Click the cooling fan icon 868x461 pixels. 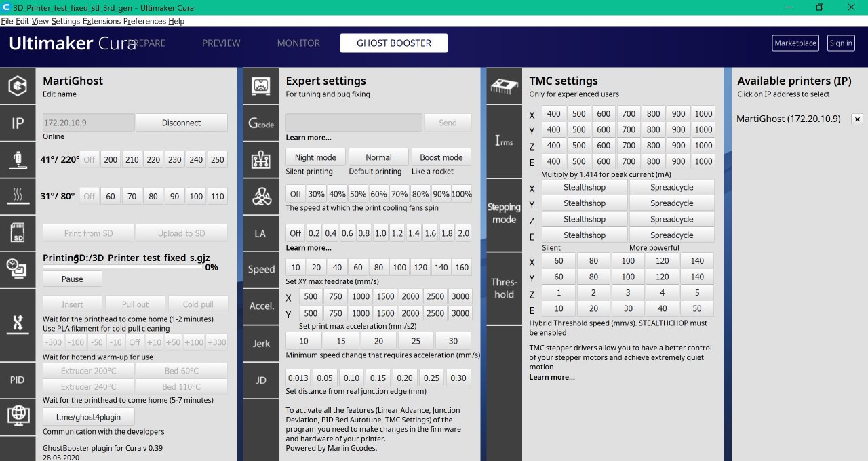[x=261, y=197]
